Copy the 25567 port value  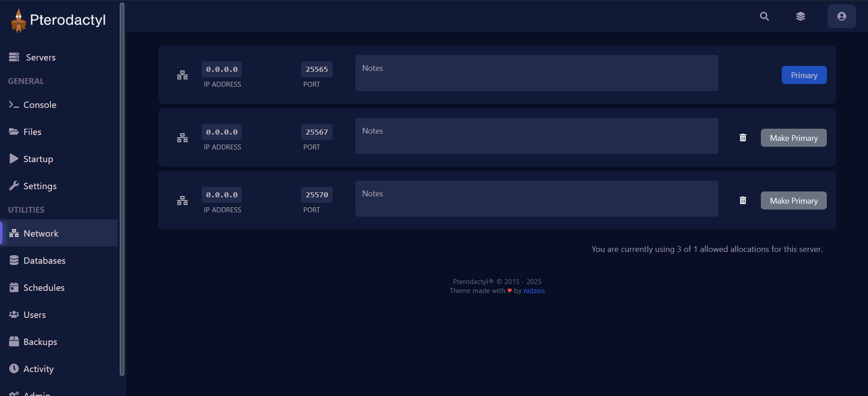(x=316, y=132)
